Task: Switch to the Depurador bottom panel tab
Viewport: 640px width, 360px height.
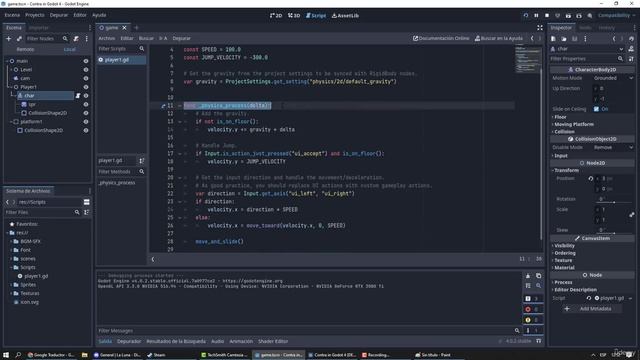Action: (129, 341)
